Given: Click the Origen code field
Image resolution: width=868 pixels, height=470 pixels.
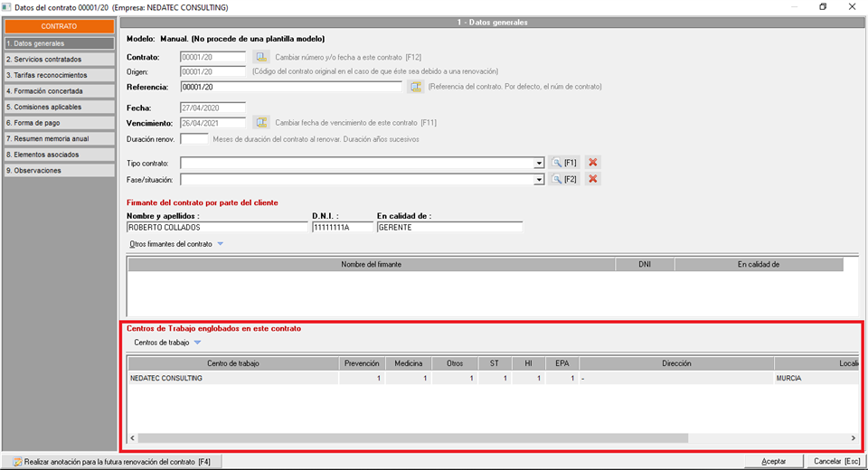Looking at the screenshot, I should [212, 72].
